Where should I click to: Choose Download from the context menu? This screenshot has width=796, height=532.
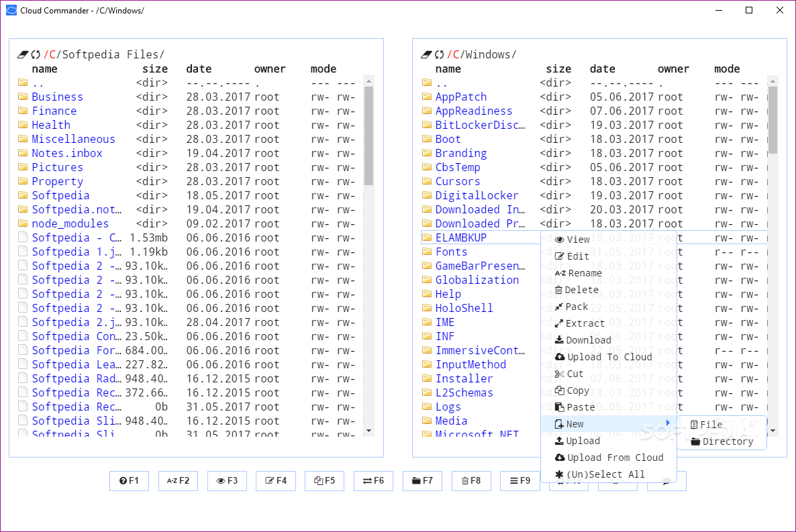pos(609,340)
